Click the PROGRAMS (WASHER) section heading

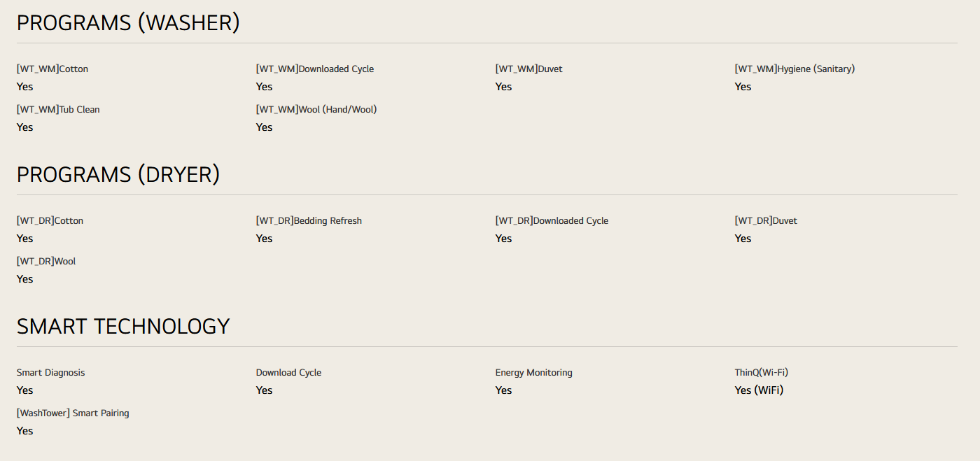128,23
